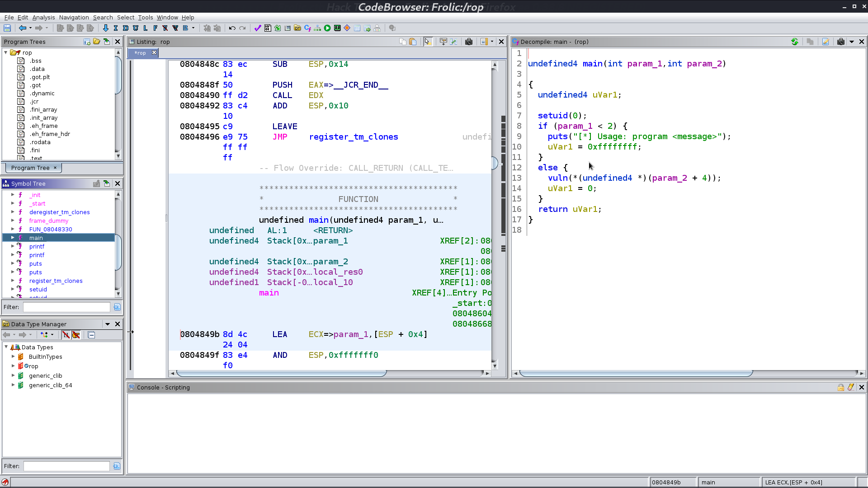
Task: Click the Symbol Tree vertical scrollbar thumb
Action: pyautogui.click(x=118, y=252)
